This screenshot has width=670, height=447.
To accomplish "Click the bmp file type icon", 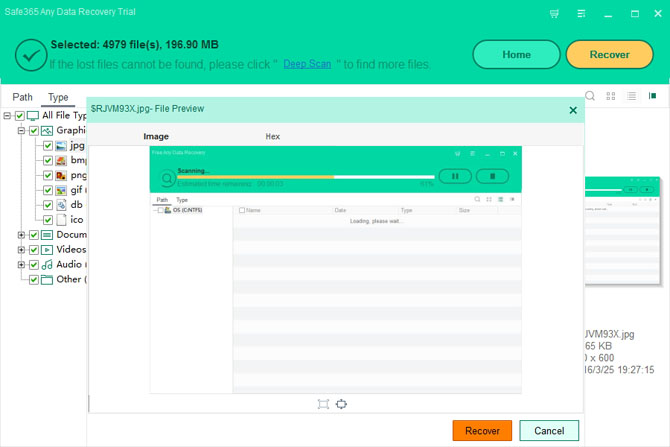I will (x=61, y=161).
